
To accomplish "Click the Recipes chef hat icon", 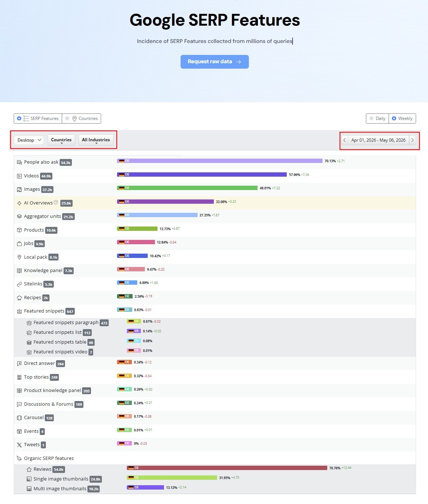I will tap(19, 298).
